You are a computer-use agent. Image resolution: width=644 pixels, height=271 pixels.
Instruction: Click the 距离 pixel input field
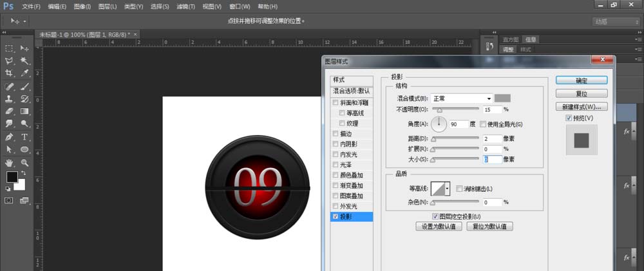[491, 138]
